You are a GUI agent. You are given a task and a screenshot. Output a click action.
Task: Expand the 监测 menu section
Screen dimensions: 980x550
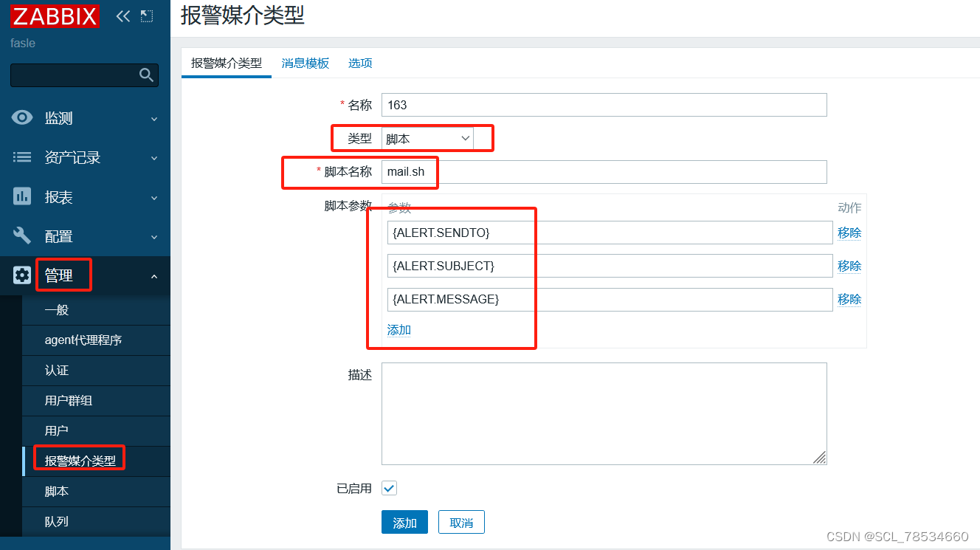[153, 117]
